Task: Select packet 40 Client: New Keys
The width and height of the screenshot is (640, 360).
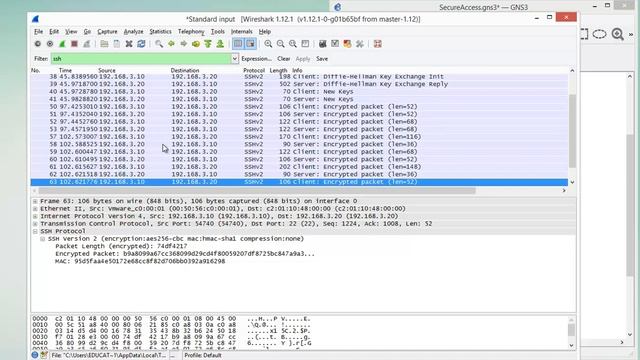Action: click(x=299, y=91)
